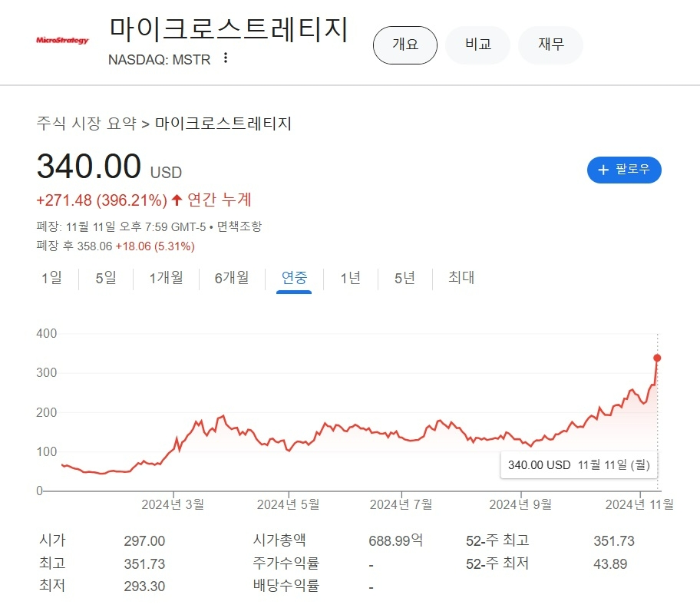The width and height of the screenshot is (700, 608).
Task: Select the 5일 chart range
Action: [x=106, y=278]
